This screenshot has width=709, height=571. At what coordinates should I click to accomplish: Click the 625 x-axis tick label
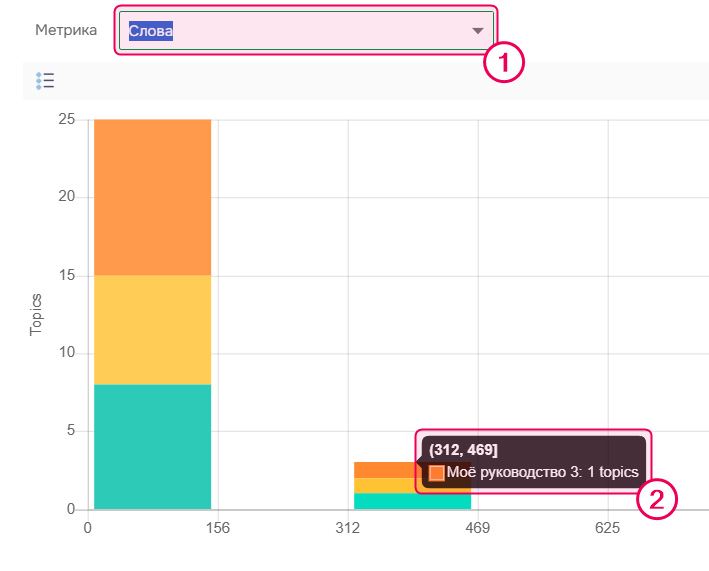tap(607, 528)
